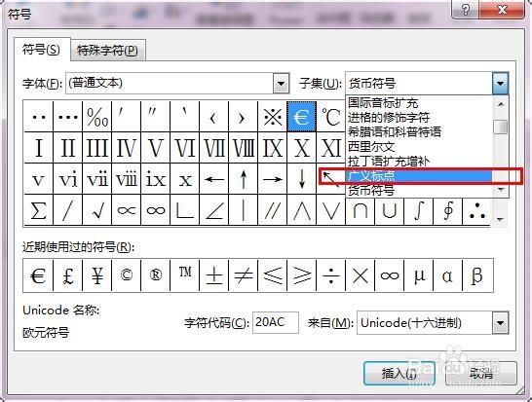Viewport: 532px width, 402px height.
Task: Switch to the 特殊字符 tab
Action: pos(107,51)
